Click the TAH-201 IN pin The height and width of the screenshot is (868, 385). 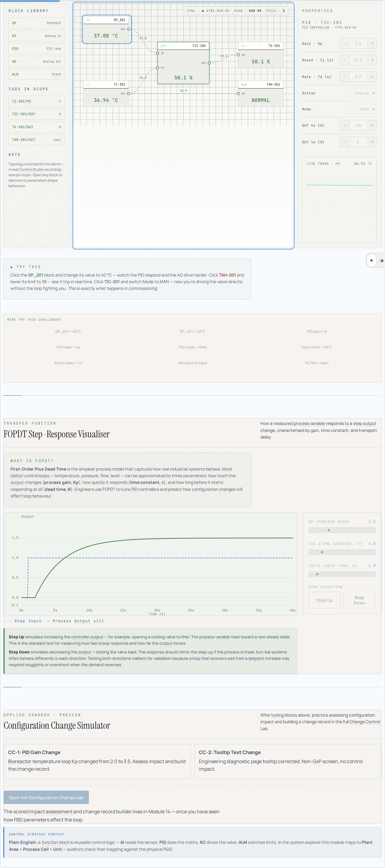coord(238,94)
